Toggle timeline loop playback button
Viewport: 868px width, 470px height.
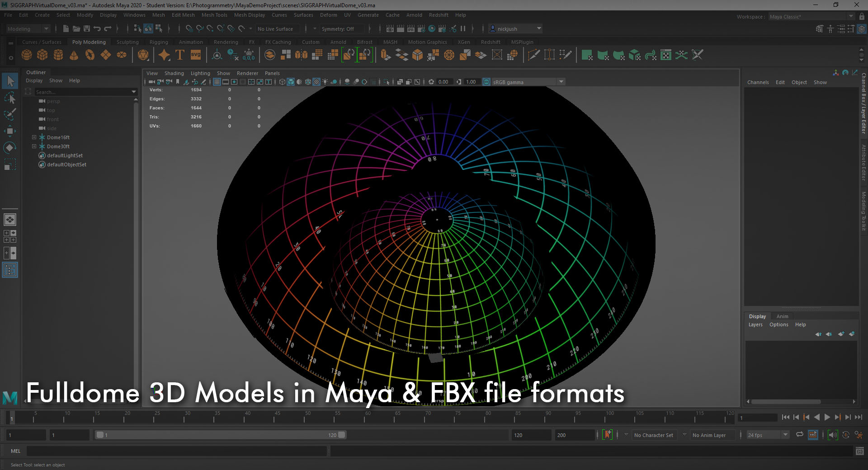pos(800,435)
